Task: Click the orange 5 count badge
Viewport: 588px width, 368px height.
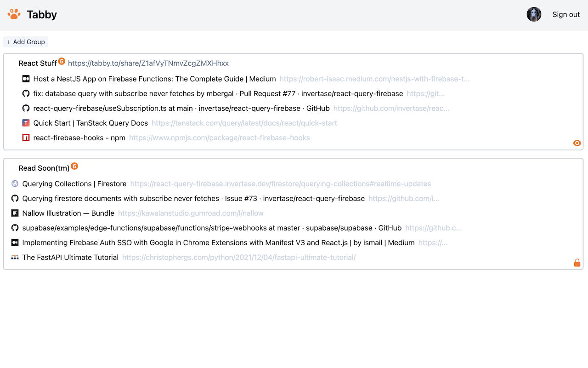Action: [62, 61]
